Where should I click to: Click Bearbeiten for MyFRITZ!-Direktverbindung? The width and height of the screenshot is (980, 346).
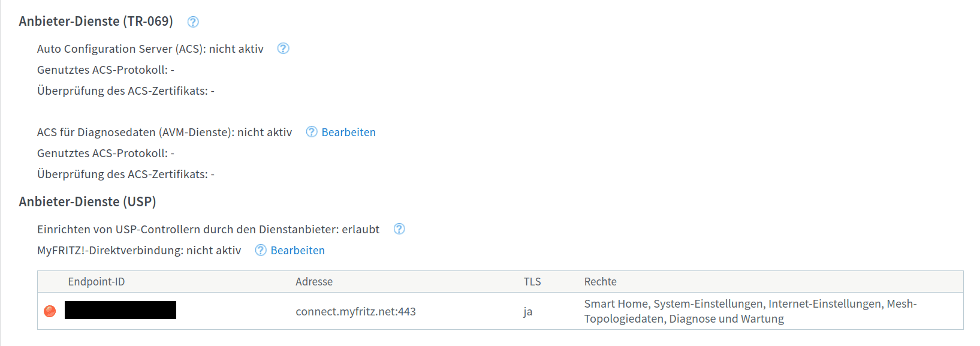[x=297, y=250]
